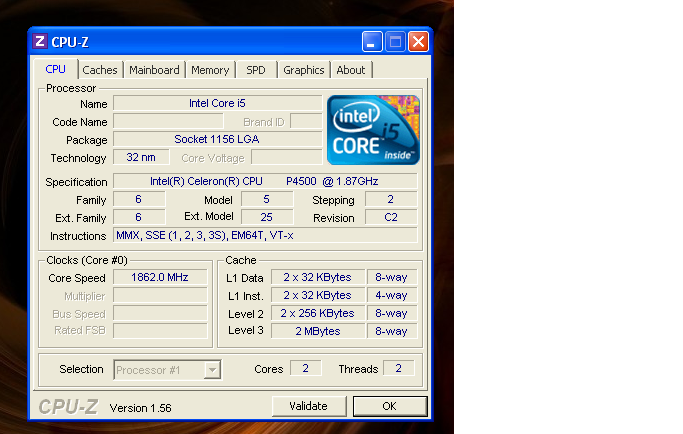Click the Ext. Family value 6
The height and width of the screenshot is (434, 683).
coord(139,217)
